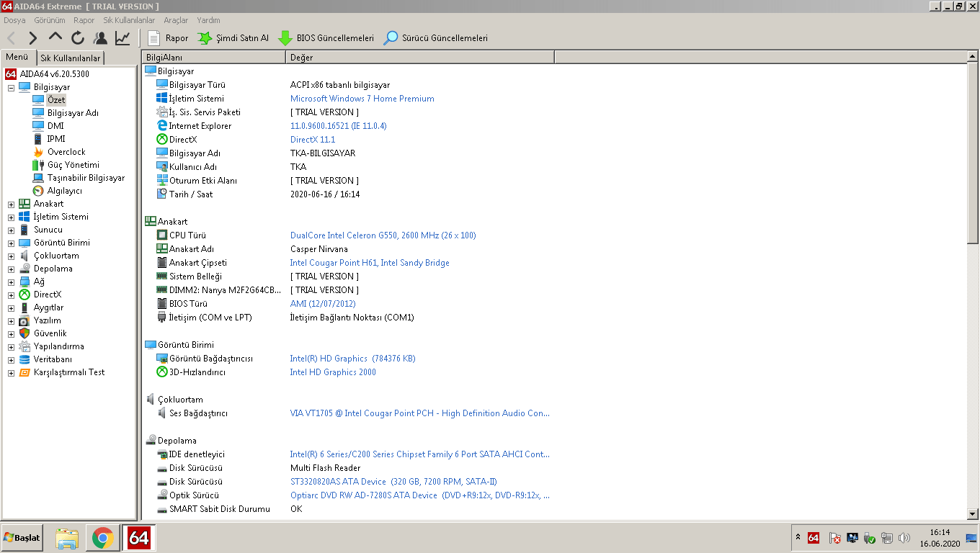Open Taşınabilir Bilgisayar in the tree

point(86,177)
